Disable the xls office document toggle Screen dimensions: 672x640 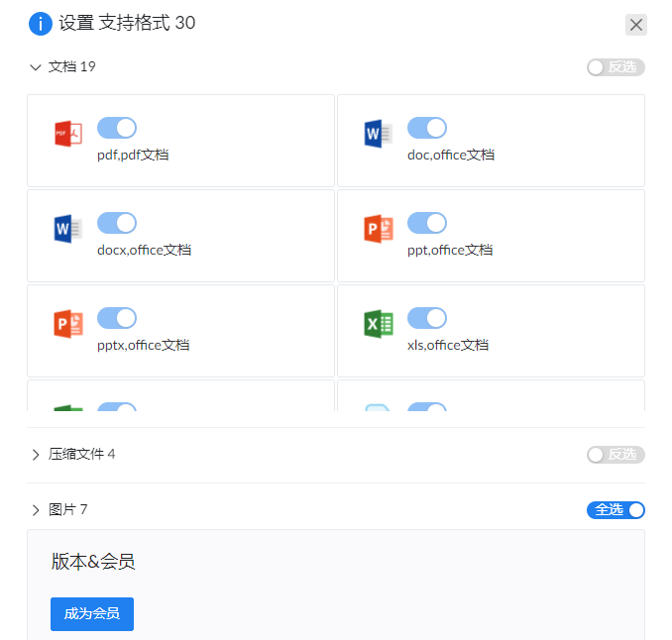(427, 318)
